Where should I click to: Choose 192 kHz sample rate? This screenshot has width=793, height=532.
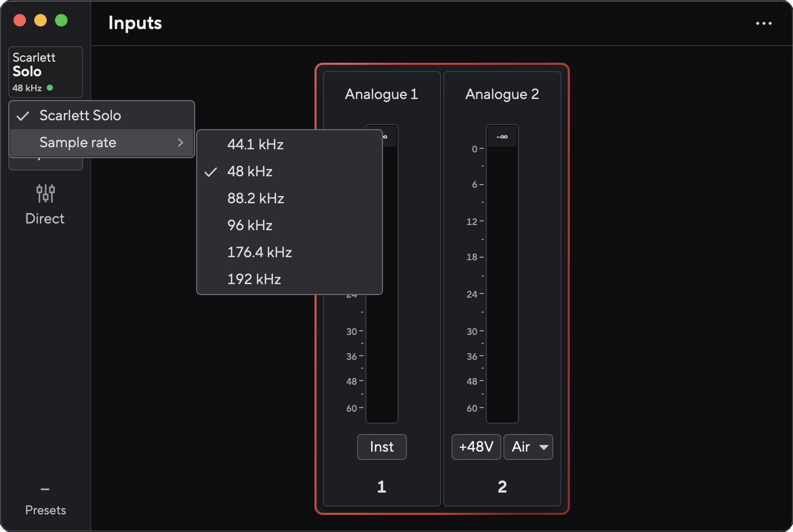tap(290, 279)
